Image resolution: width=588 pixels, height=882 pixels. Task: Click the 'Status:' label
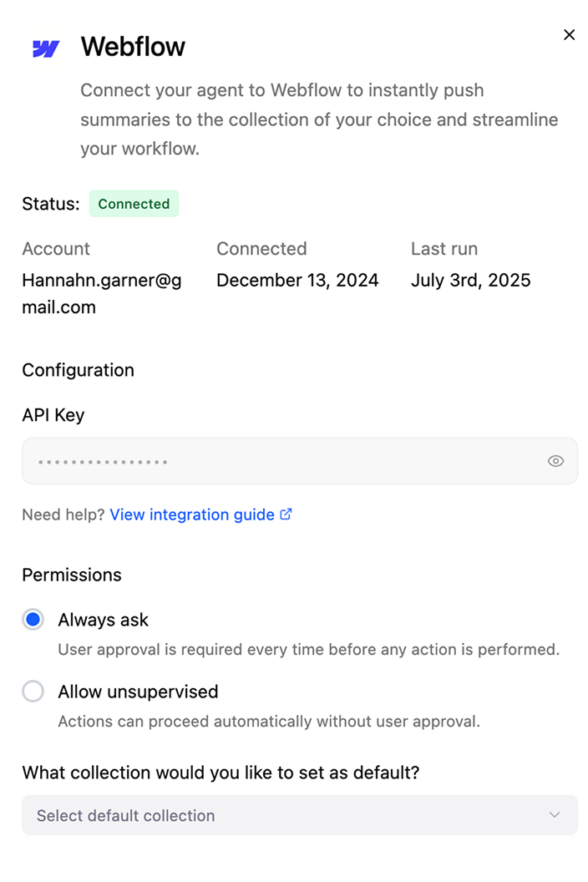click(x=51, y=204)
